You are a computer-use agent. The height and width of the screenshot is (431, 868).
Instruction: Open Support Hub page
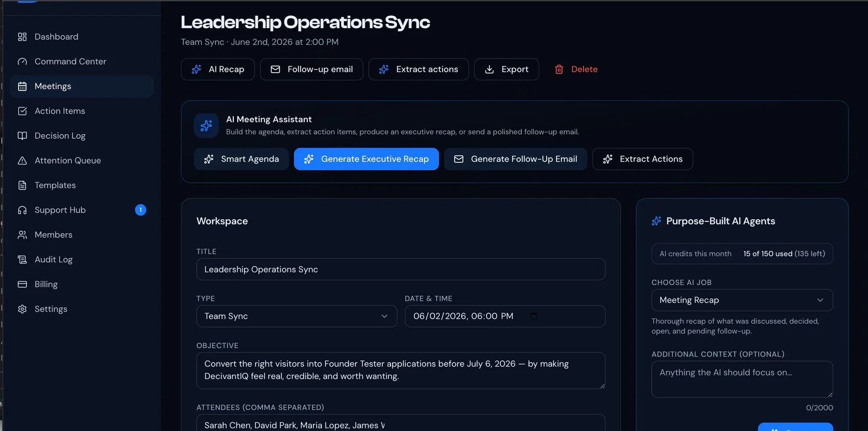point(82,210)
